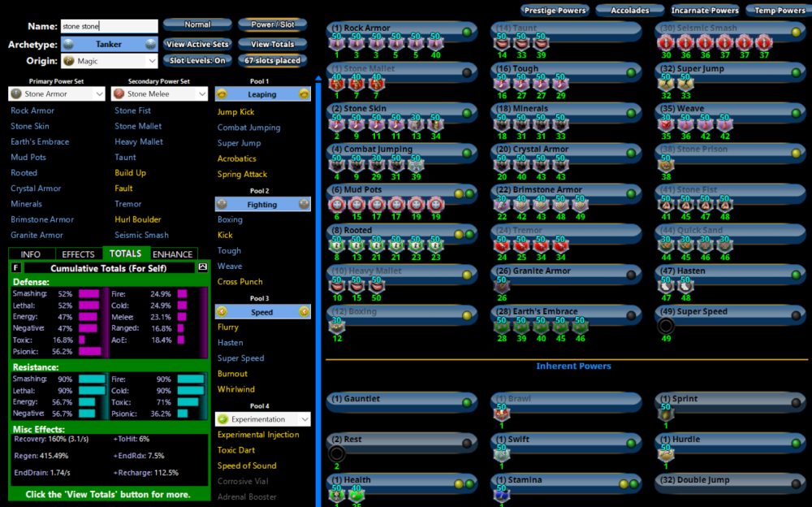This screenshot has width=812, height=507.
Task: Switch to the INFO tab
Action: (30, 254)
